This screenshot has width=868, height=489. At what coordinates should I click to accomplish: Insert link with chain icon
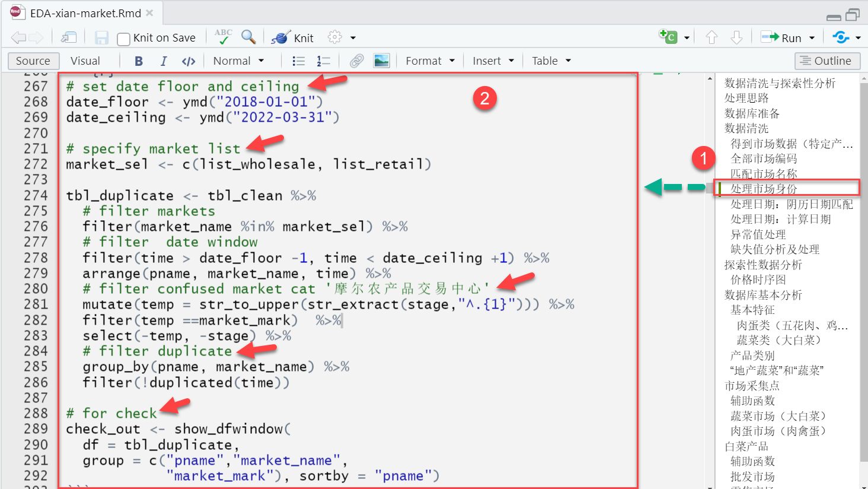tap(356, 61)
